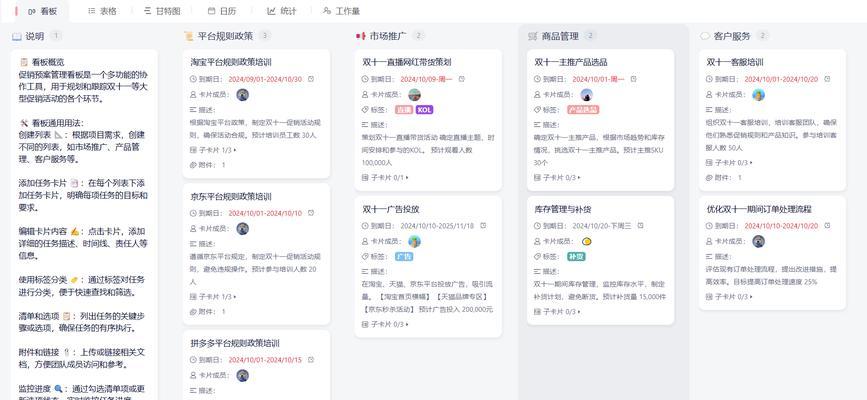
Task: Click paperclip 附件 icon on 京东平台规则政策培训 card
Action: [x=193, y=311]
